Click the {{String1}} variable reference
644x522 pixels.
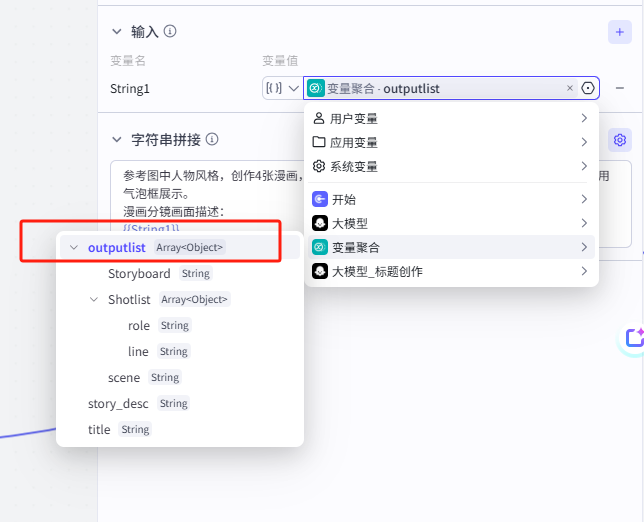click(x=151, y=228)
